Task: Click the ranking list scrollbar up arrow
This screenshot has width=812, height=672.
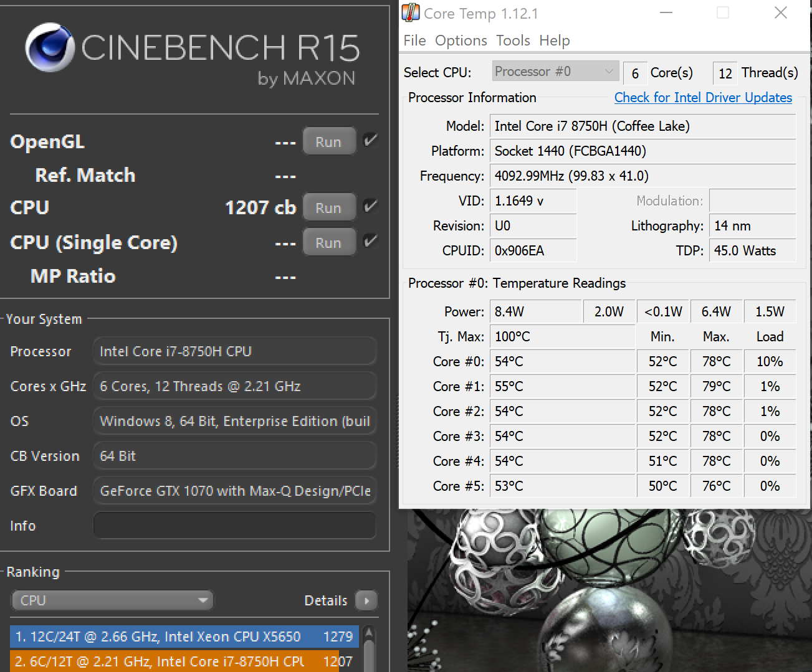Action: (369, 634)
